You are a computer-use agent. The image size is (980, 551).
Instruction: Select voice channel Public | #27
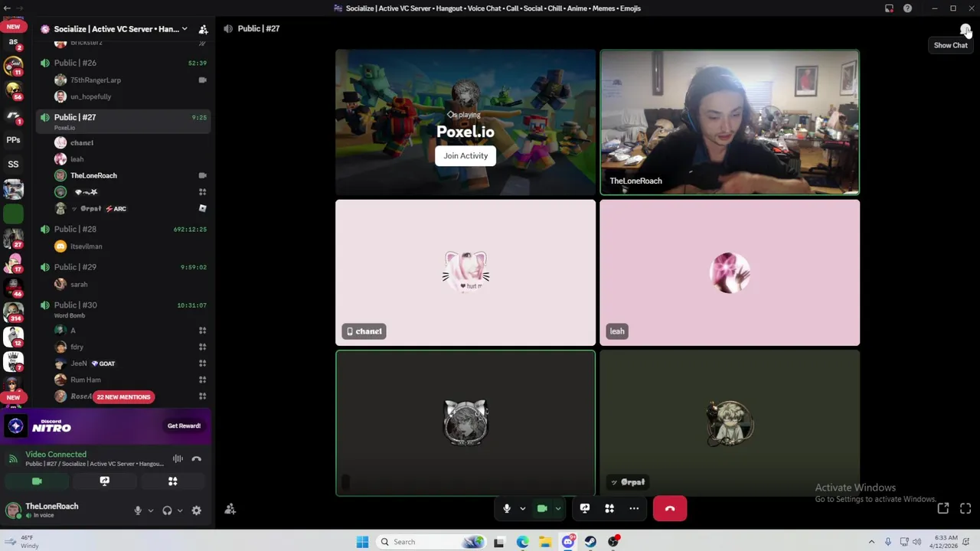pyautogui.click(x=122, y=121)
